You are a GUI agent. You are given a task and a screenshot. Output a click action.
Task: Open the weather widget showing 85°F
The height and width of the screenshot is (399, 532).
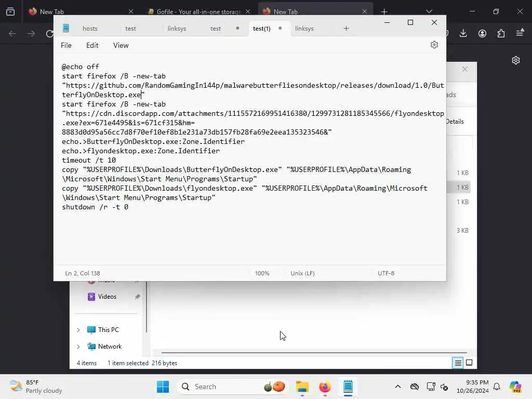coord(36,387)
